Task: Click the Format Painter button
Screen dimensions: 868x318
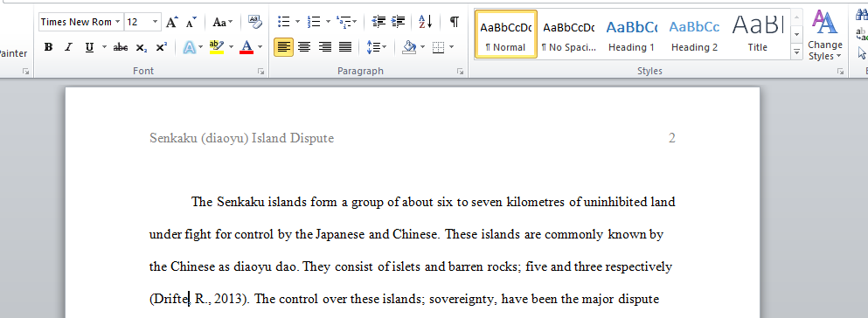Action: [x=13, y=53]
